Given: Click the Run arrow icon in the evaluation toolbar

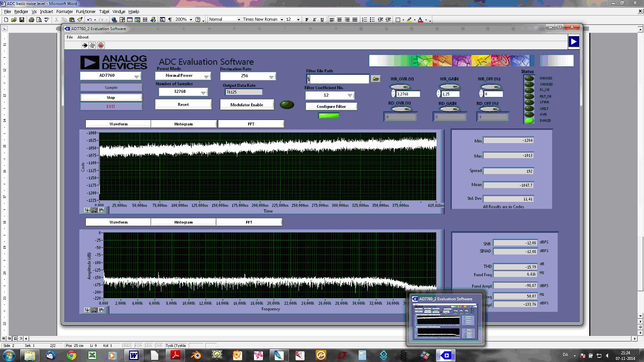Looking at the screenshot, I should tap(85, 45).
